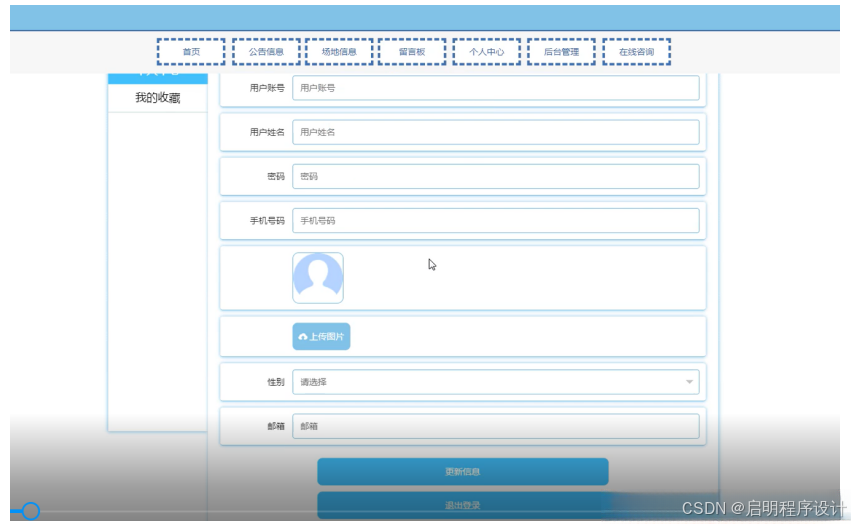Click the 上传图片 upload button
The image size is (851, 524).
321,337
